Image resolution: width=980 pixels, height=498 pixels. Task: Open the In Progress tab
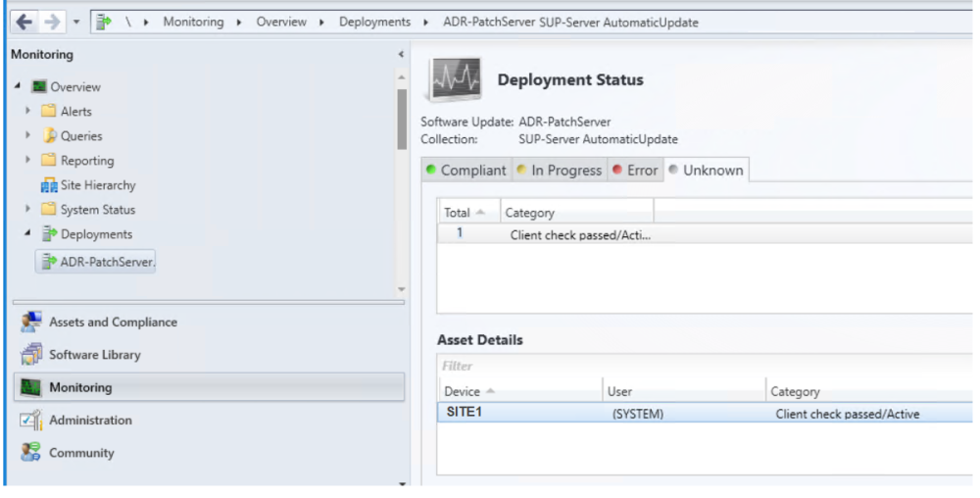point(559,171)
